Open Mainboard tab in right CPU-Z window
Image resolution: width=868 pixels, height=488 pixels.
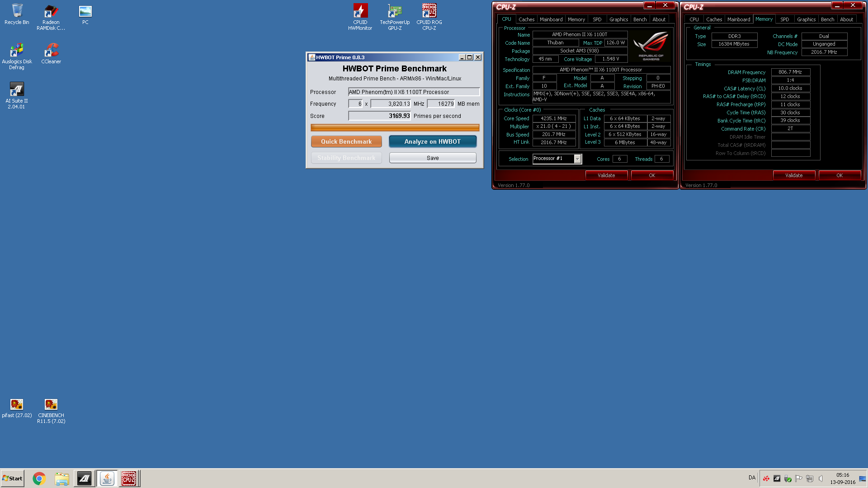click(739, 19)
